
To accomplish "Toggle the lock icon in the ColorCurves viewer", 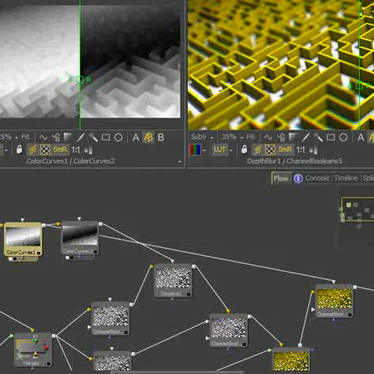I will click(19, 150).
